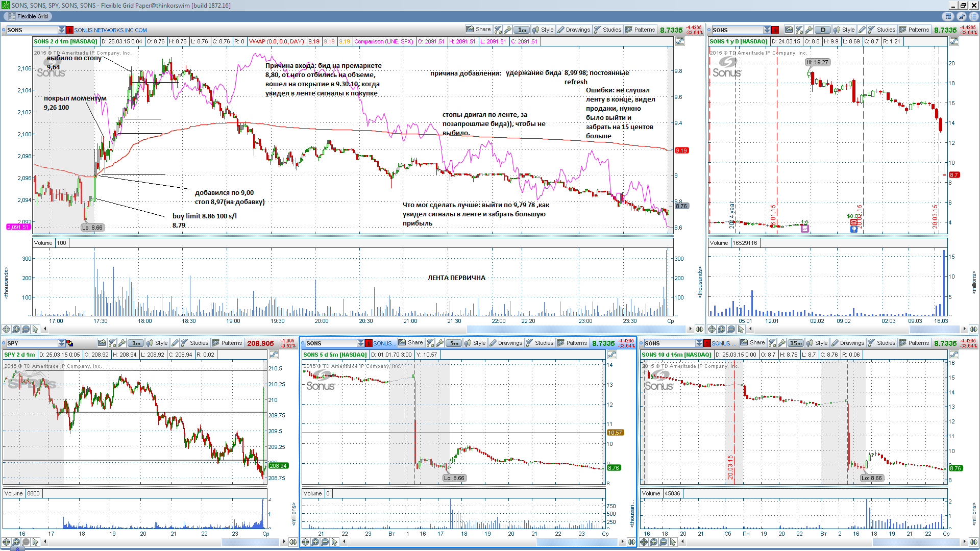Expand symbol dropdown in main SONS 1m chart
Screen dimensions: 980x551
62,30
